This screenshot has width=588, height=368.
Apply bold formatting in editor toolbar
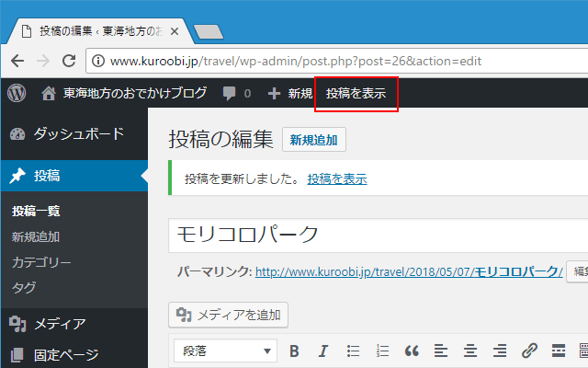click(294, 351)
